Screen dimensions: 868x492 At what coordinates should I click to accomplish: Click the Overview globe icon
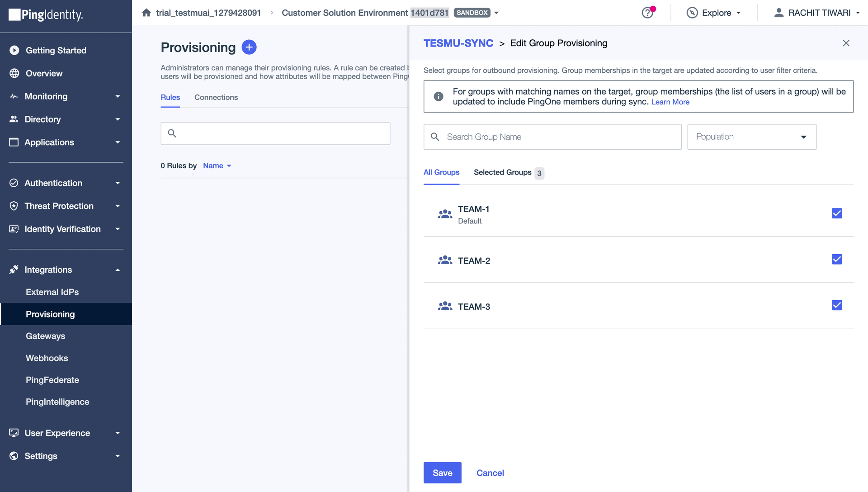point(14,73)
